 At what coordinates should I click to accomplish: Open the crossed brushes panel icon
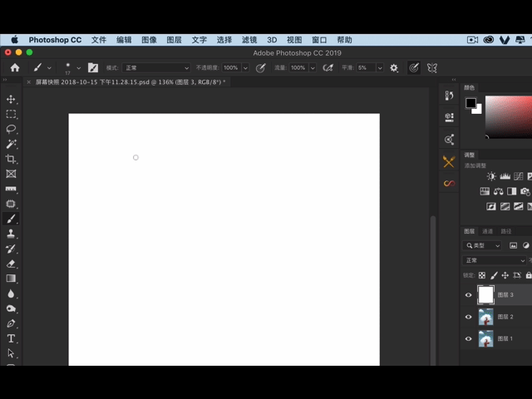449,161
